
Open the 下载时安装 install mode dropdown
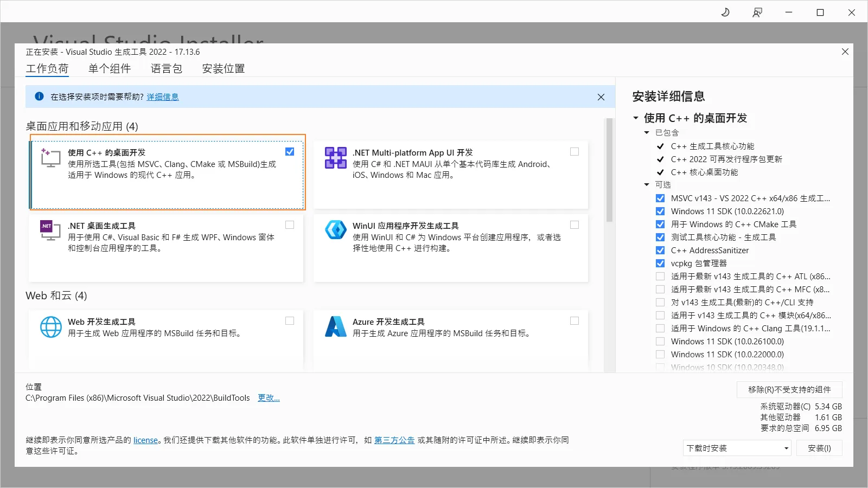click(737, 448)
